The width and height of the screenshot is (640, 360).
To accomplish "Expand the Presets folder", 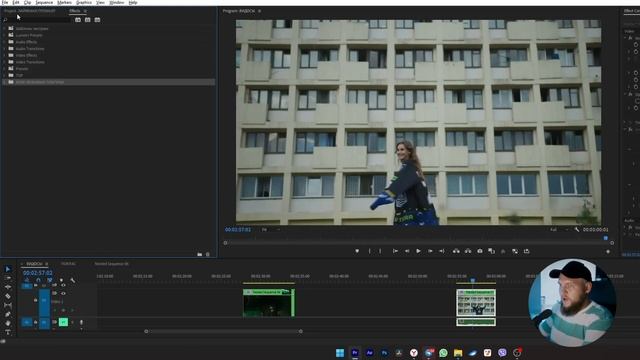I will coord(4,69).
